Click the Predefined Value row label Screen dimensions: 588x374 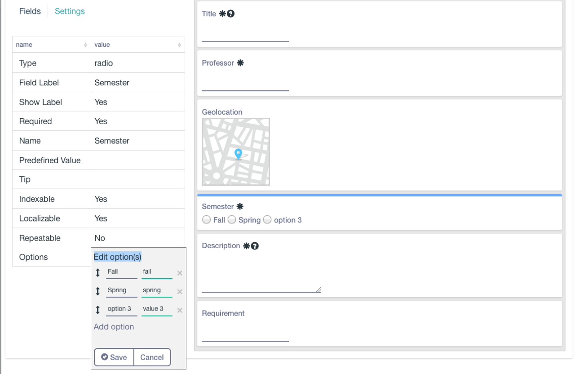point(50,160)
